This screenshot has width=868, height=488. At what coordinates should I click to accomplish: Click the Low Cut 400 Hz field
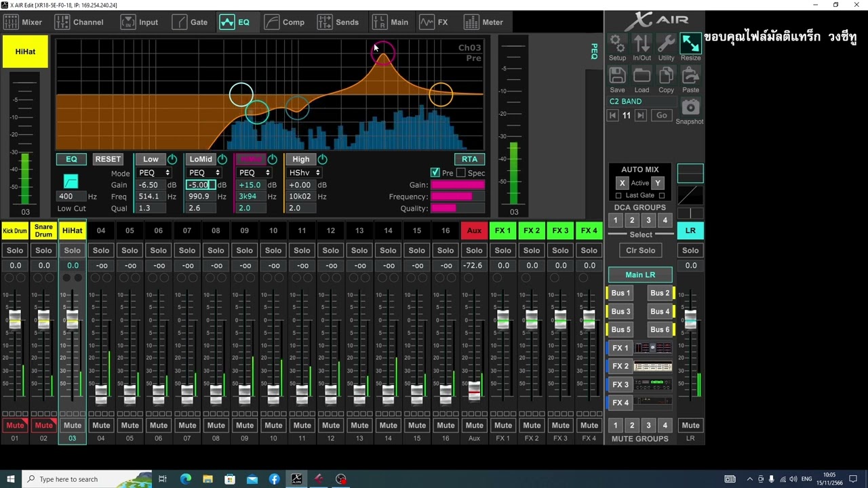[70, 197]
